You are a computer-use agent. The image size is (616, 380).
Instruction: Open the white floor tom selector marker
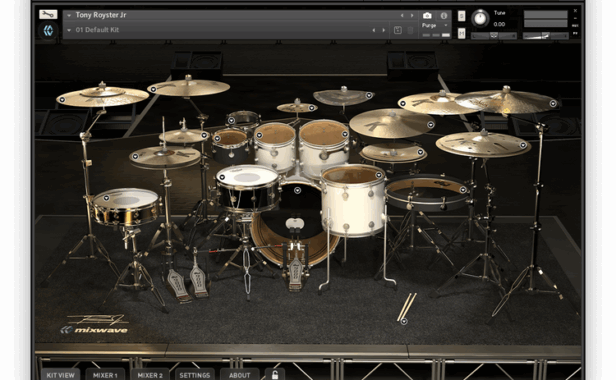(379, 175)
